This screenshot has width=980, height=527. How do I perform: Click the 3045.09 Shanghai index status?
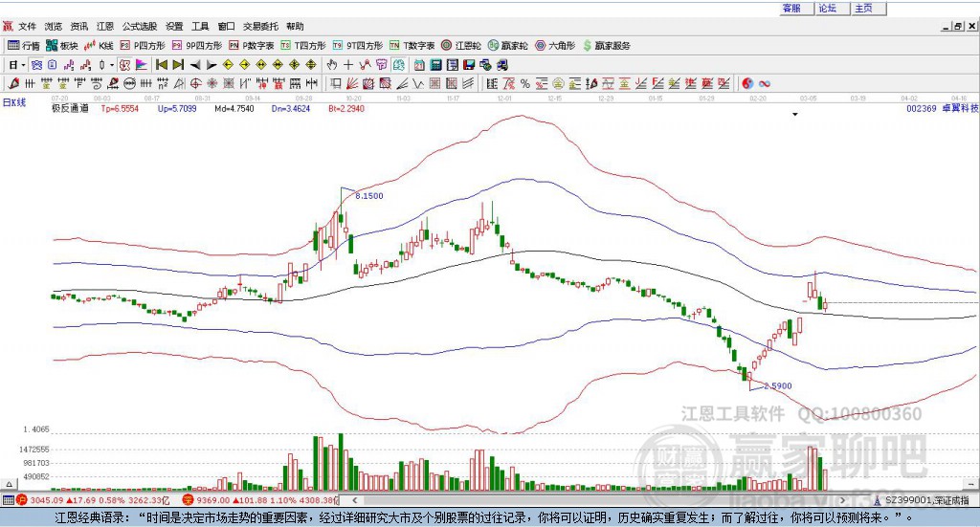(47, 500)
